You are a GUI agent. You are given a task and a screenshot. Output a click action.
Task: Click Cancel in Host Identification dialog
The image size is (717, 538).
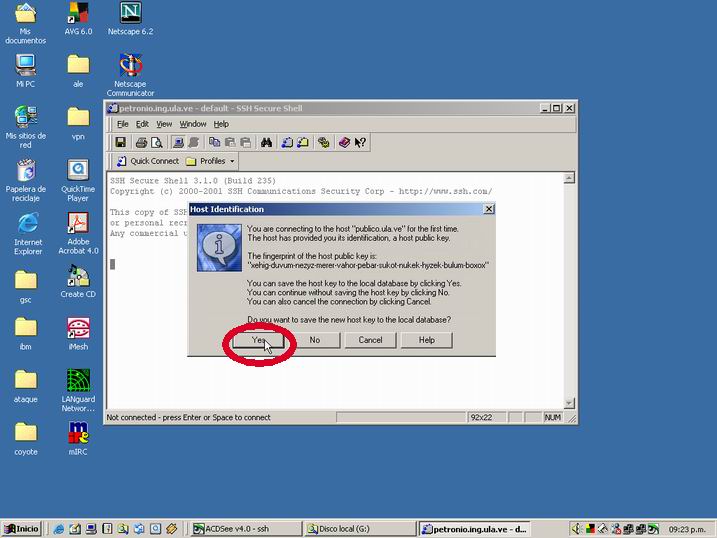(370, 340)
